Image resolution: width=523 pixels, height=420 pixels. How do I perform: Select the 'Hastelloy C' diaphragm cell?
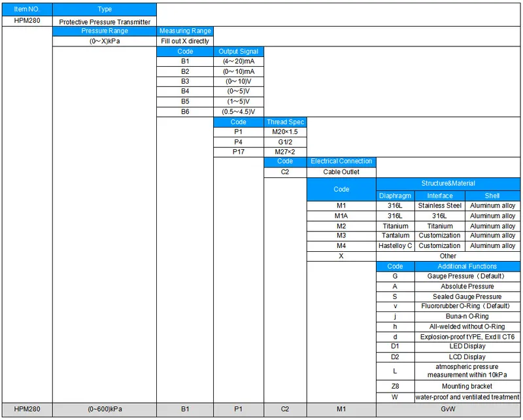(x=396, y=246)
